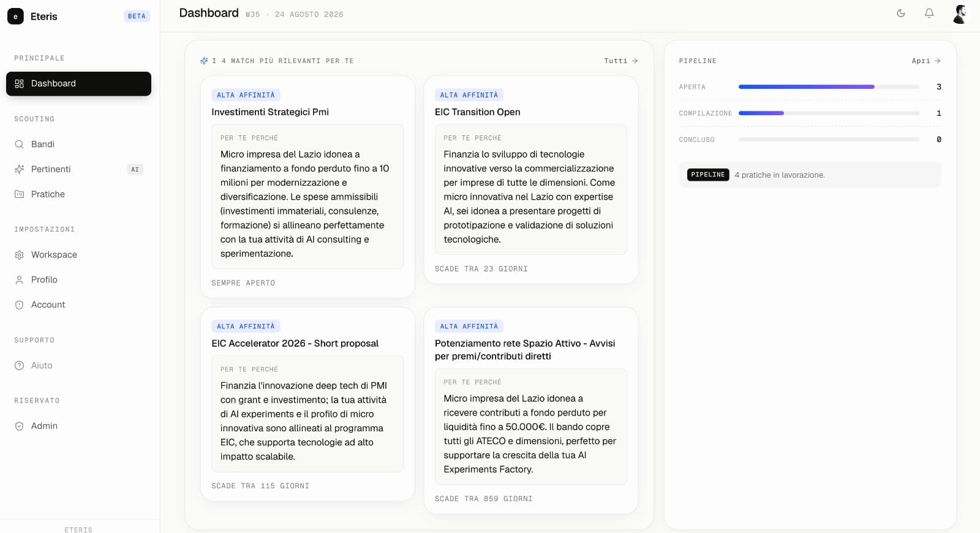Toggle dark mode with the moon icon
The image size is (980, 533).
(x=901, y=13)
